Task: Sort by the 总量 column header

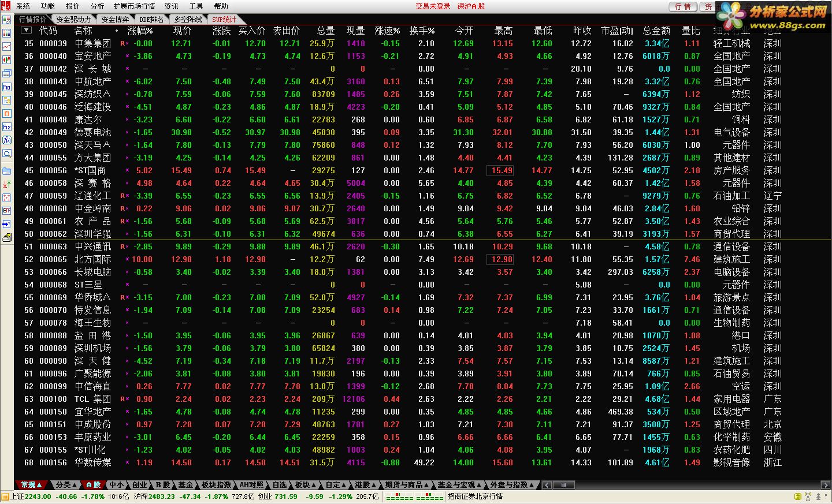Action: (x=325, y=31)
